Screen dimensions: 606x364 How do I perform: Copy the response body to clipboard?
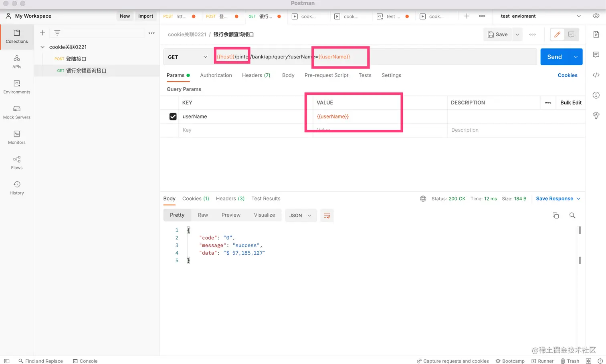(x=555, y=215)
